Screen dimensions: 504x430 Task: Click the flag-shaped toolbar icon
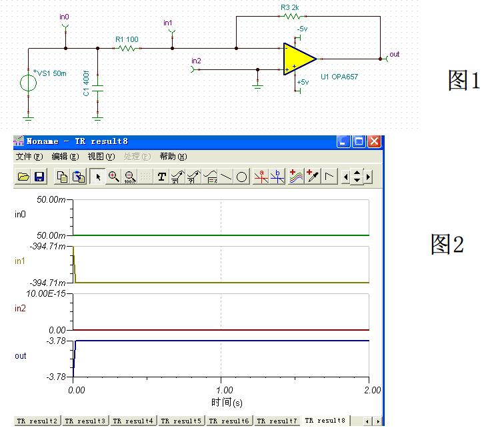329,177
